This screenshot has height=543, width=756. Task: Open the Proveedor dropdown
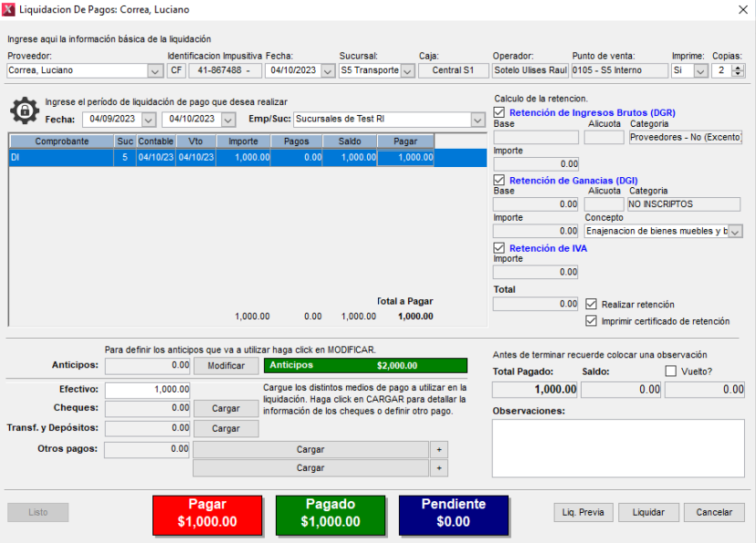154,70
